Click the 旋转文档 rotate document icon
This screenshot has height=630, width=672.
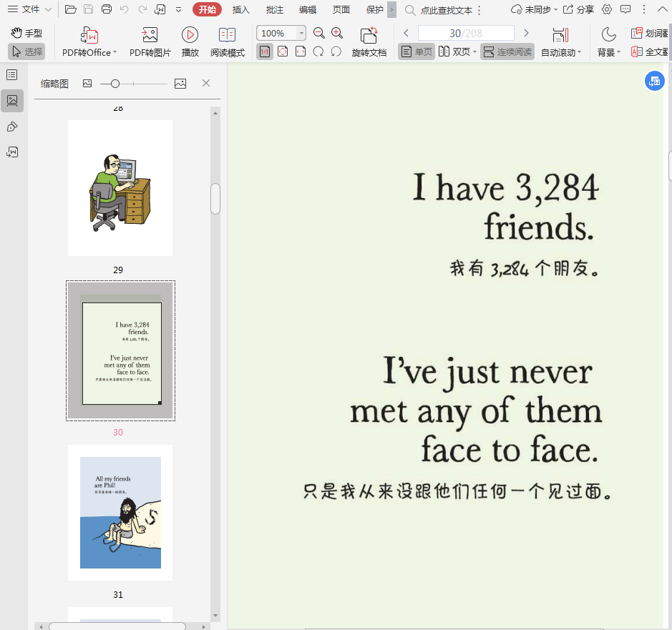[x=369, y=35]
